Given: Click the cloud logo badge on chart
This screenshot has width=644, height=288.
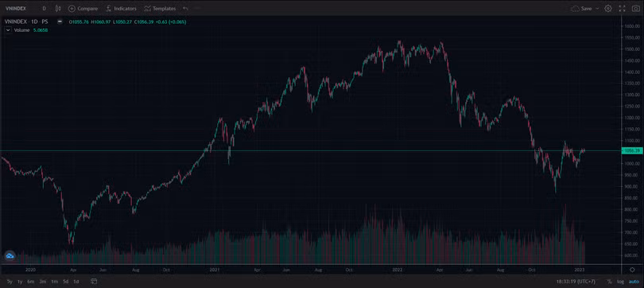Looking at the screenshot, I should point(10,256).
